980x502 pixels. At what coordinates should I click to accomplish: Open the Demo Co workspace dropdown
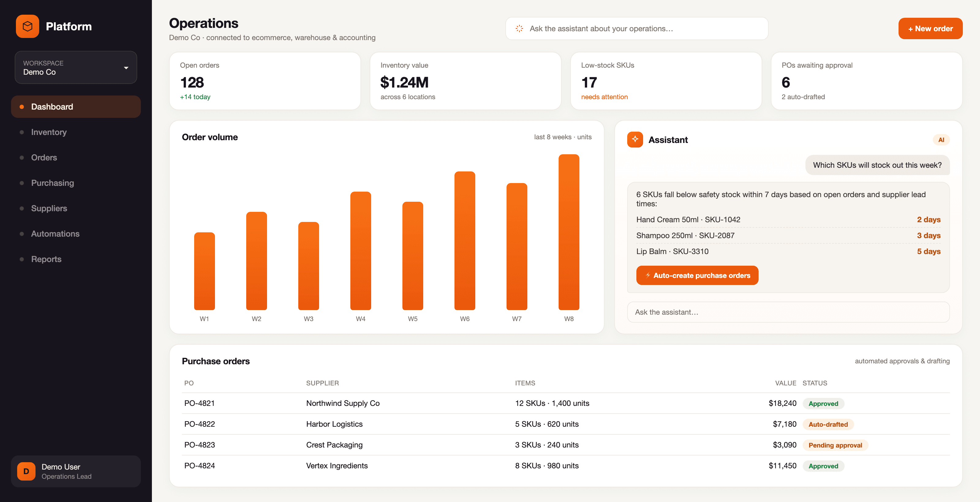click(76, 67)
